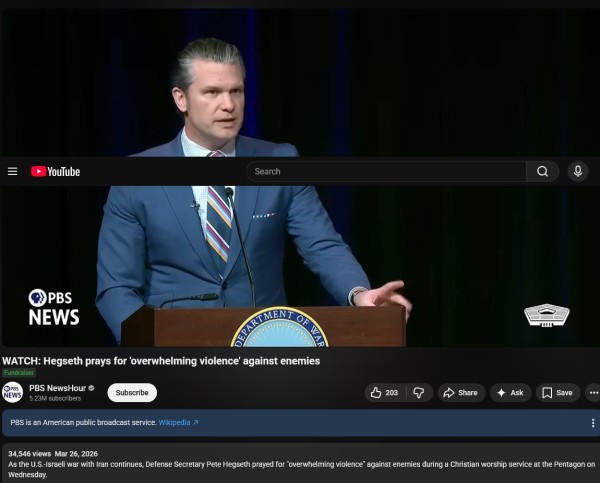Open the Ask AI sparkle button
The image size is (600, 483).
point(510,393)
